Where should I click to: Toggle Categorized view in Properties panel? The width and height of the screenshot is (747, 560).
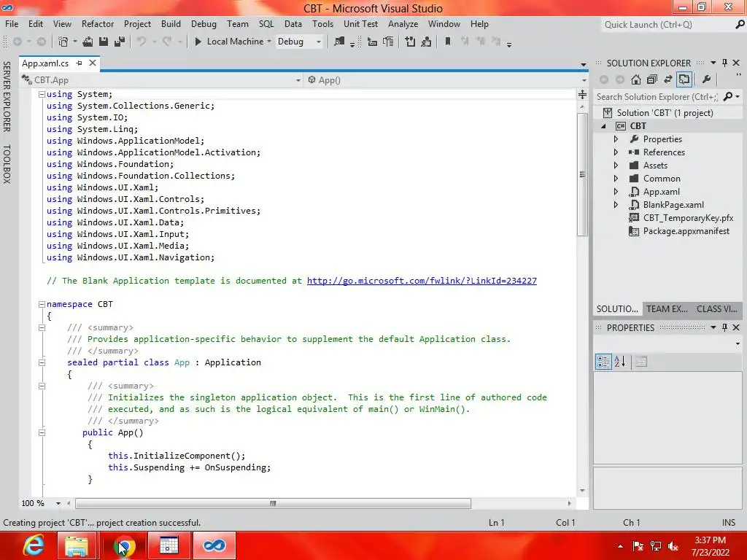603,362
